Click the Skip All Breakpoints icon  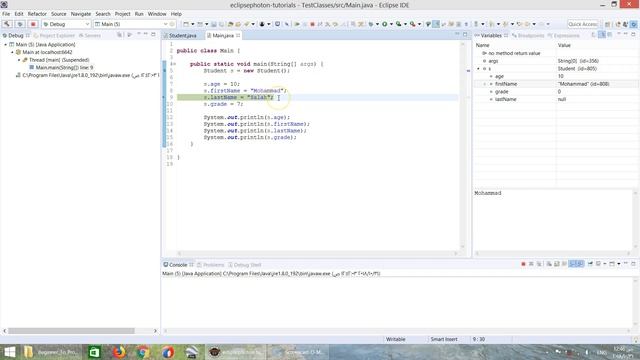(287, 24)
